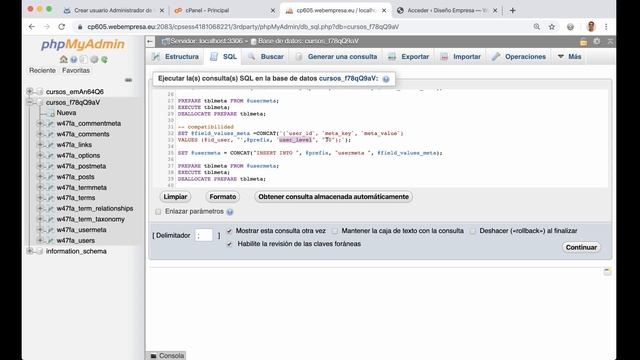Open navigation panel settings gear icon
640x360 pixels.
pos(94,60)
